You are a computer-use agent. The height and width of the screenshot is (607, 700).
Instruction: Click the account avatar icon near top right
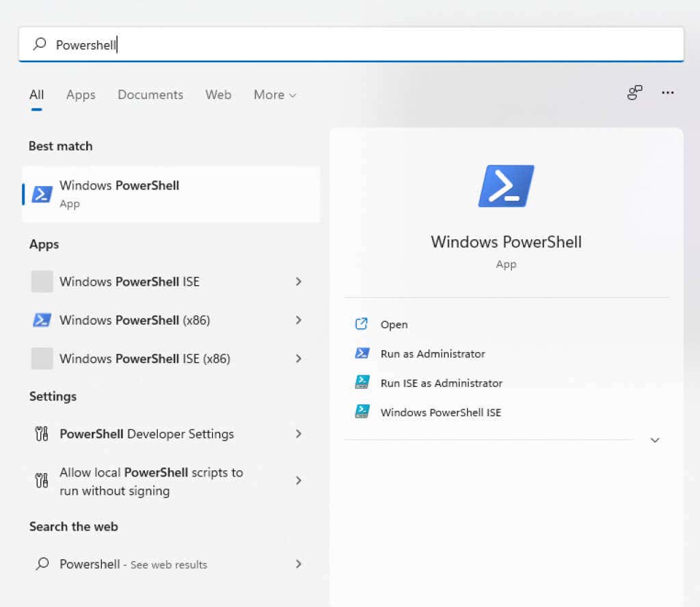point(634,91)
